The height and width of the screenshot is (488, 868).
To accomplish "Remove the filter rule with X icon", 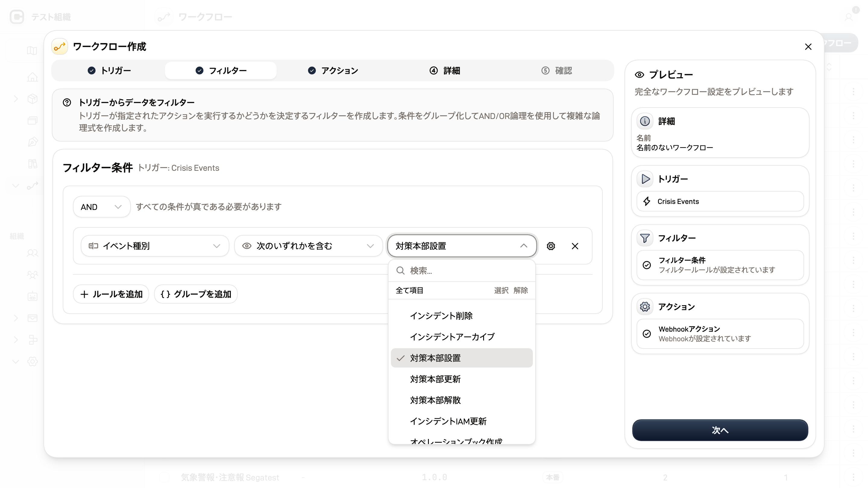I will pos(575,246).
